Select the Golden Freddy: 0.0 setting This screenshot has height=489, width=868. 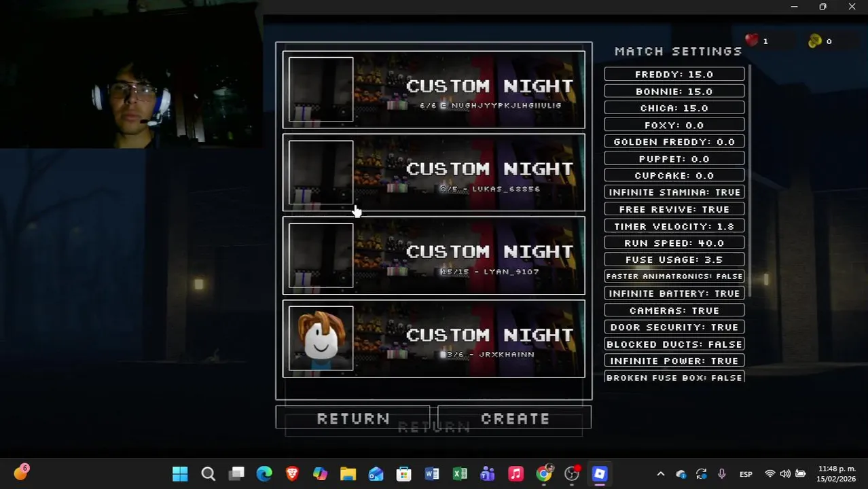pos(674,142)
